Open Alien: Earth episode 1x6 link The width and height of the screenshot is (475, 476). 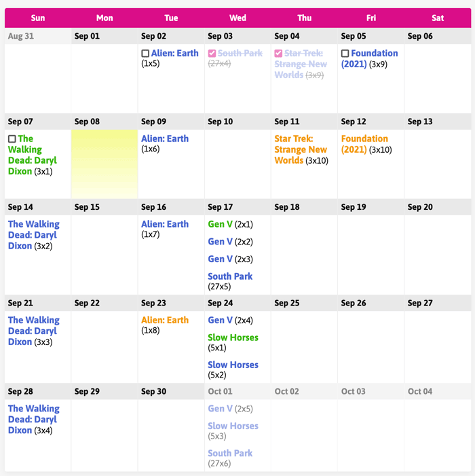[x=164, y=139]
